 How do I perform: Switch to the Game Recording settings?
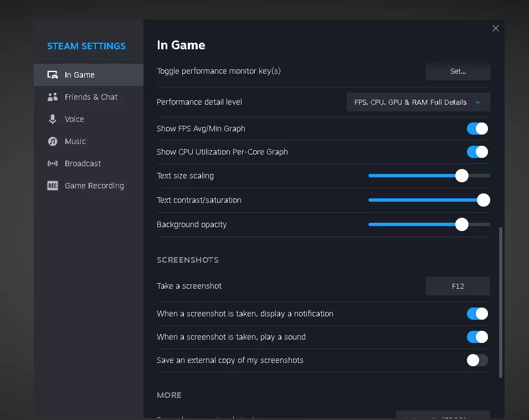[94, 186]
